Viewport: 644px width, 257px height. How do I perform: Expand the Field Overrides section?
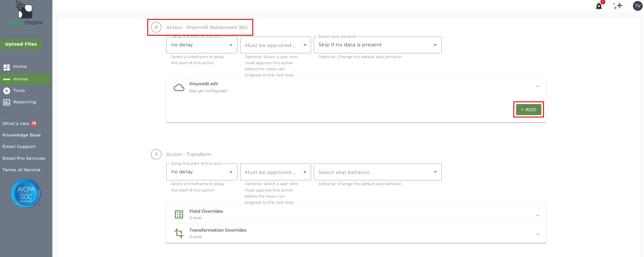pyautogui.click(x=537, y=215)
